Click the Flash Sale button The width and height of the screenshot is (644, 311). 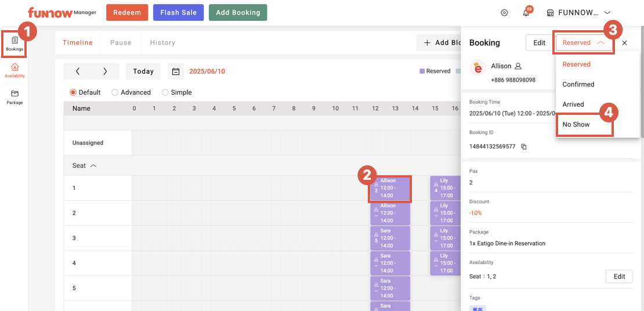(178, 13)
